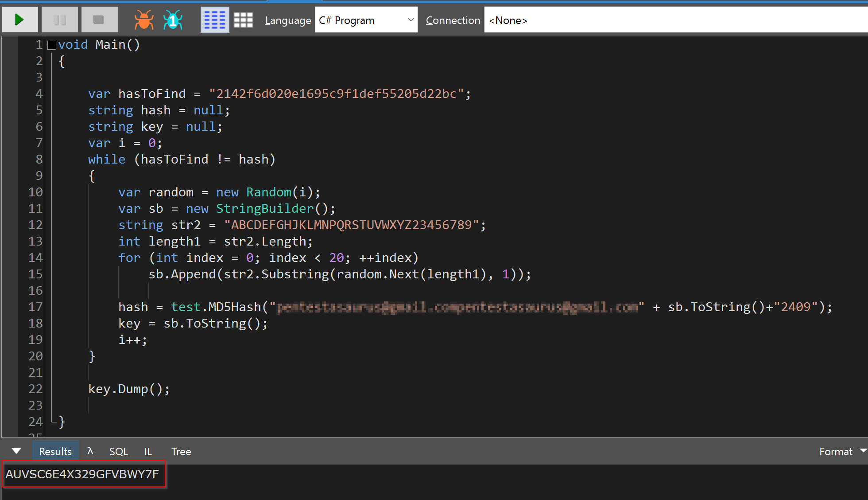The image size is (868, 500).
Task: Click the while (hasToFind != hash) line
Action: point(182,160)
